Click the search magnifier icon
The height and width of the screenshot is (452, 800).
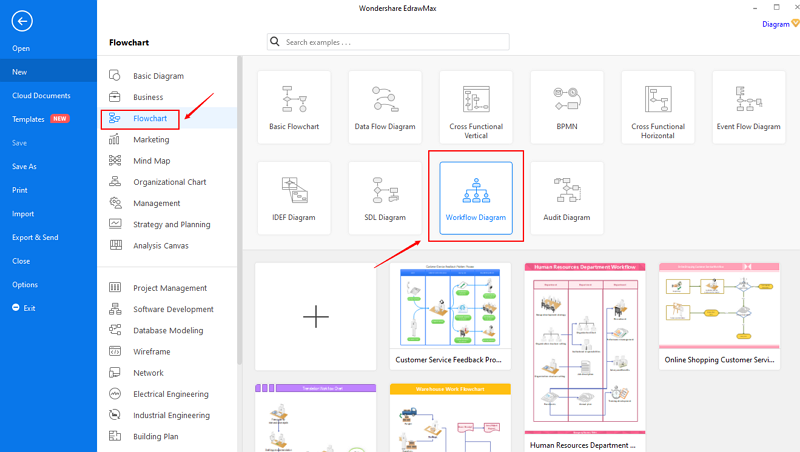click(x=274, y=42)
